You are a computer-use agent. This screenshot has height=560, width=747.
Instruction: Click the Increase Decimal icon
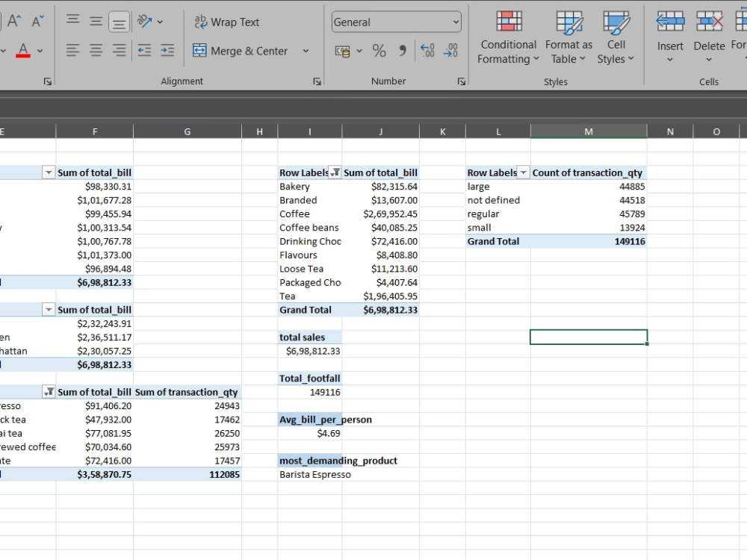[427, 51]
